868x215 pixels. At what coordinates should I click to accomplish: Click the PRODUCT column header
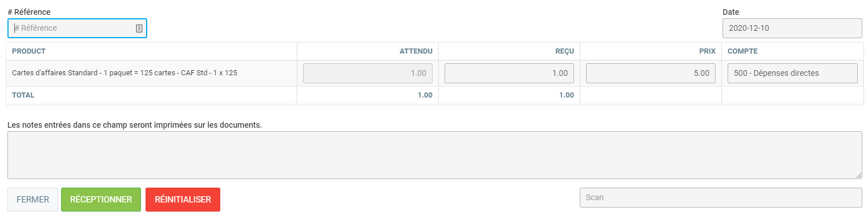coord(29,51)
